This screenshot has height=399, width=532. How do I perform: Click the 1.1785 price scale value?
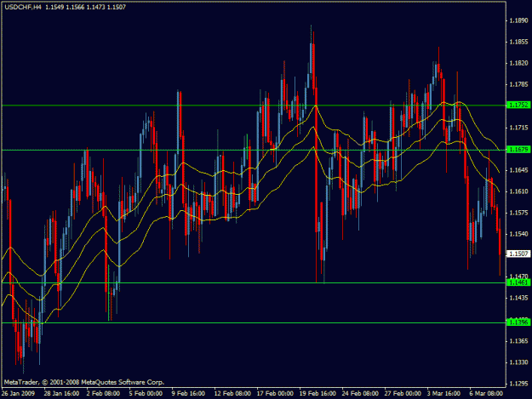tap(518, 84)
